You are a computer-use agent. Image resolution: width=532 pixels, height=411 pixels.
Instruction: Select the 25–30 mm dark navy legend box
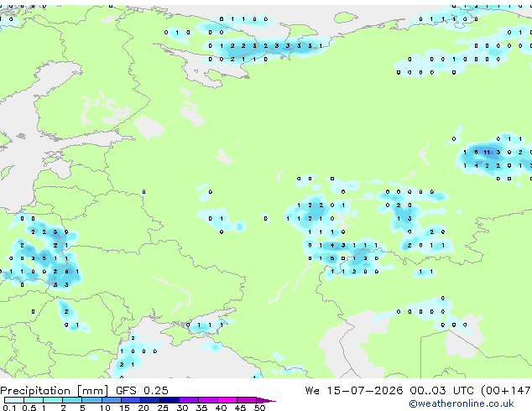click(x=170, y=400)
